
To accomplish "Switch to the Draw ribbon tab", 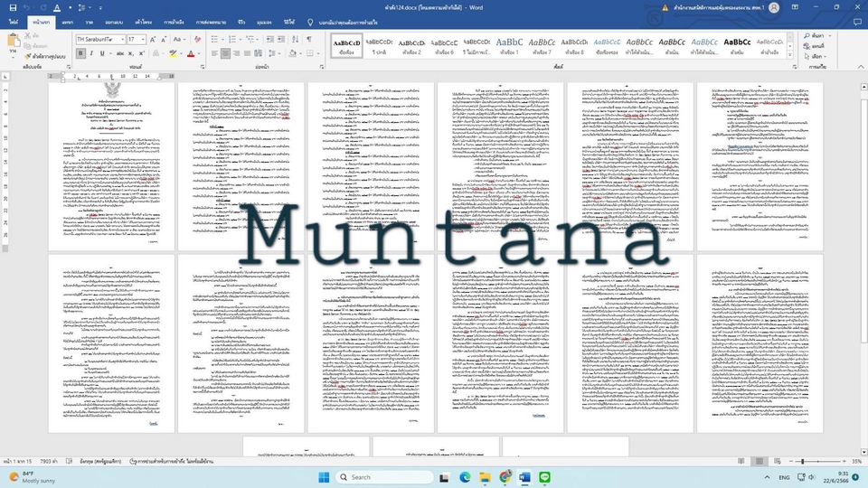I will [x=90, y=23].
